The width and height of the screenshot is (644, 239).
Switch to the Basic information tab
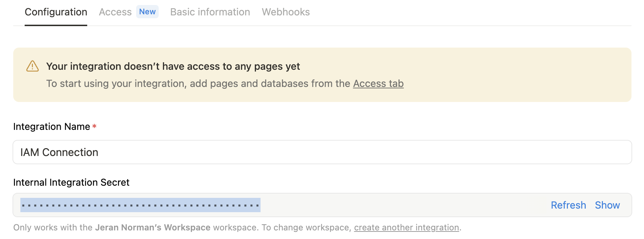click(210, 12)
